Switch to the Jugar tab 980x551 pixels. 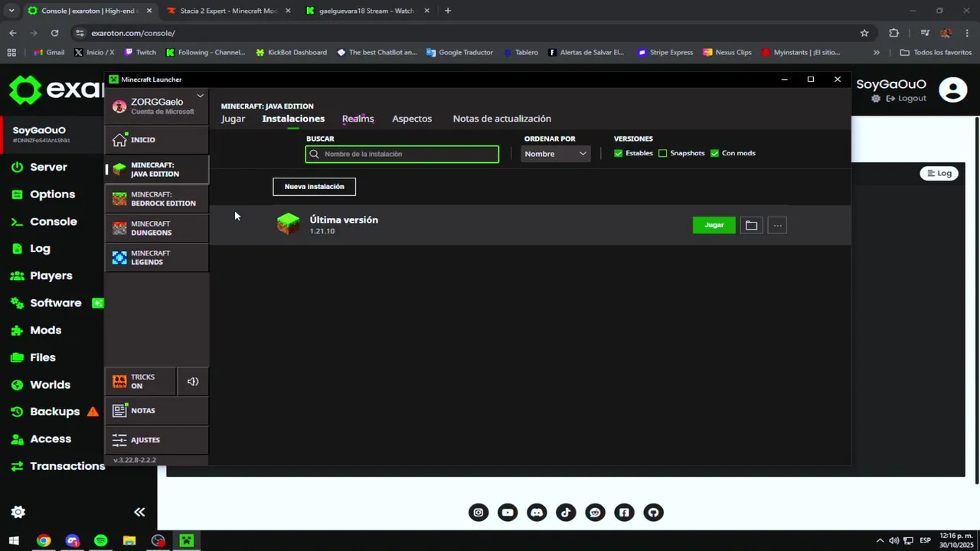tap(233, 119)
